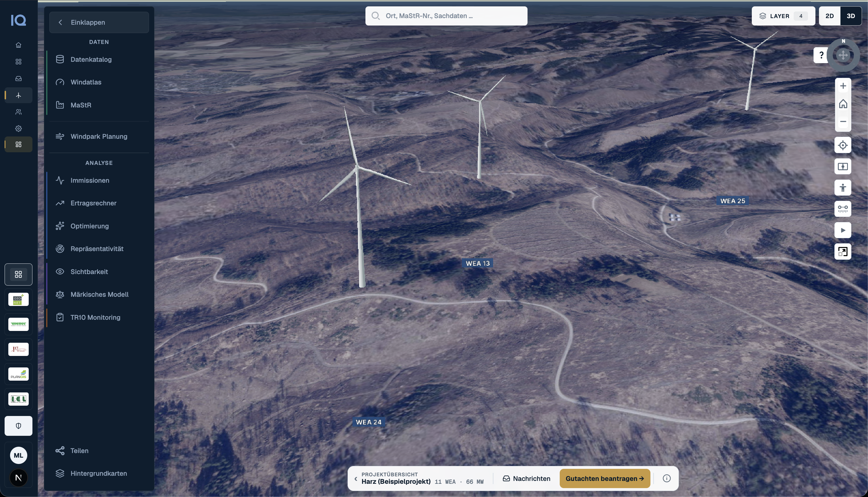Open Ertragsrechner analysis
Image resolution: width=868 pixels, height=497 pixels.
99,203
